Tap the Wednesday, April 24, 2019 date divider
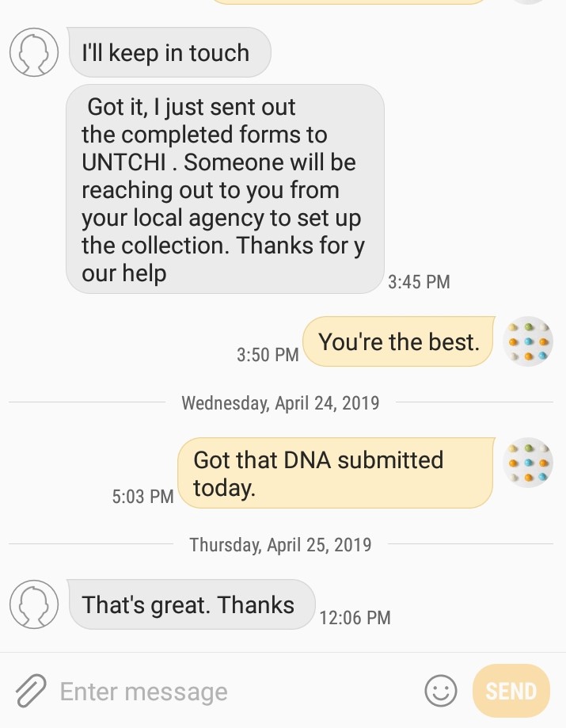 (x=280, y=403)
